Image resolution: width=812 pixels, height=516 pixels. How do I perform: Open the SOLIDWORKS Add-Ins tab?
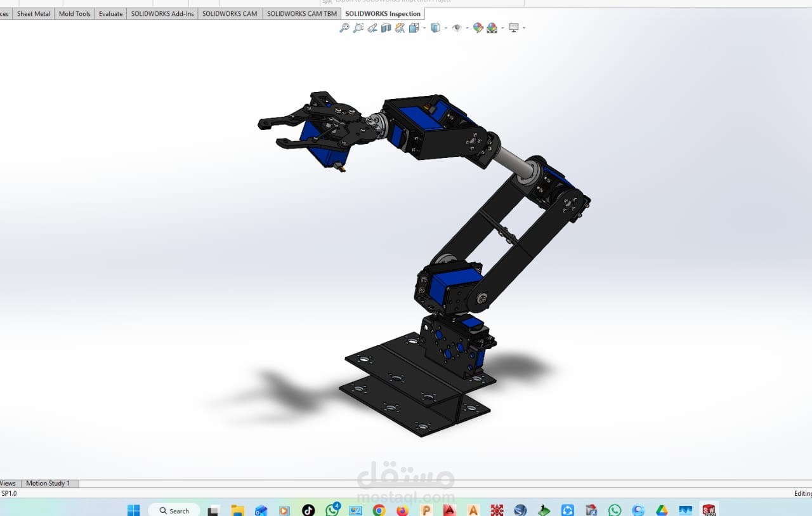tap(162, 13)
